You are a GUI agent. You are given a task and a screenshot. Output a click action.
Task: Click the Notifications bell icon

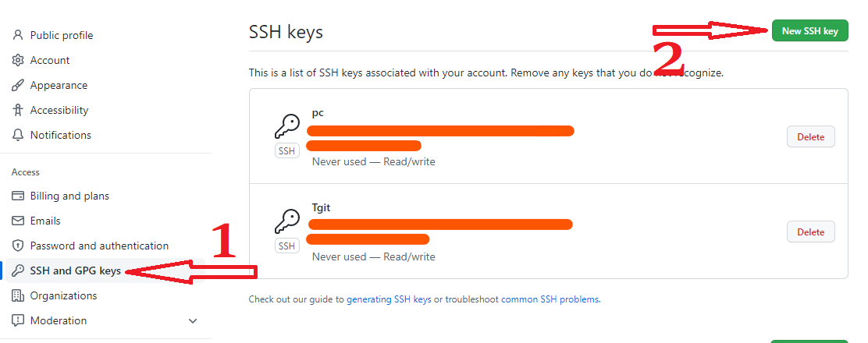(x=18, y=135)
